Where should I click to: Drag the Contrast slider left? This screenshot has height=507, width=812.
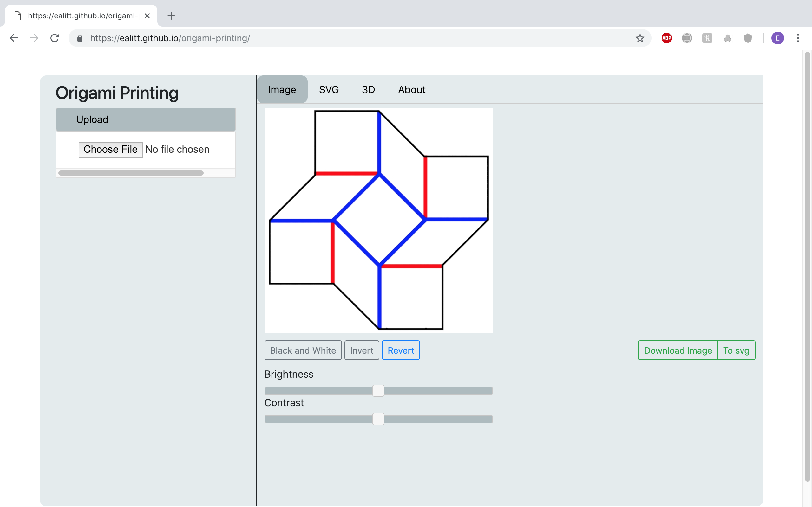coord(378,419)
